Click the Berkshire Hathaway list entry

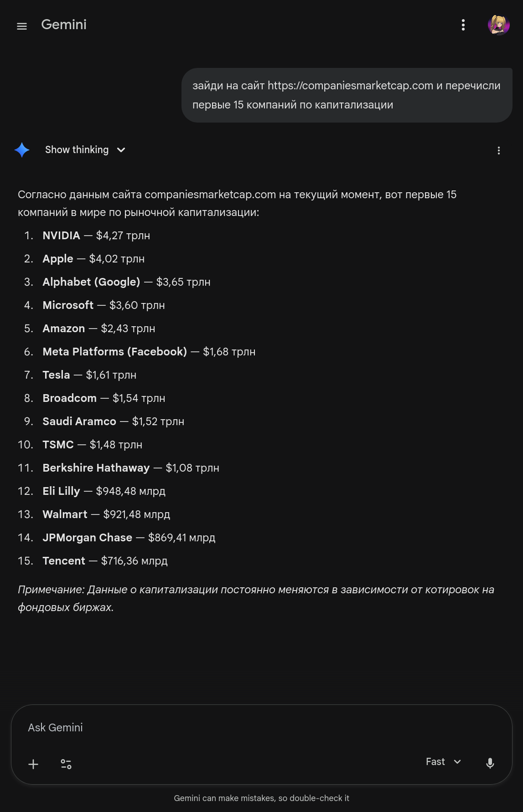96,468
